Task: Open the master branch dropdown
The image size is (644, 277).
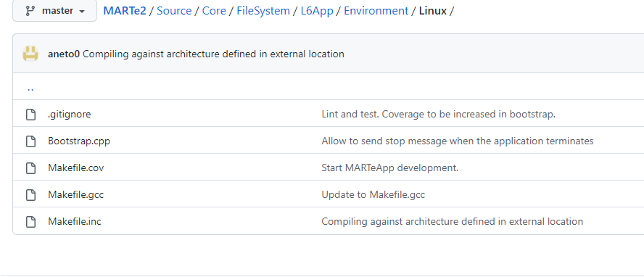Action: click(54, 11)
